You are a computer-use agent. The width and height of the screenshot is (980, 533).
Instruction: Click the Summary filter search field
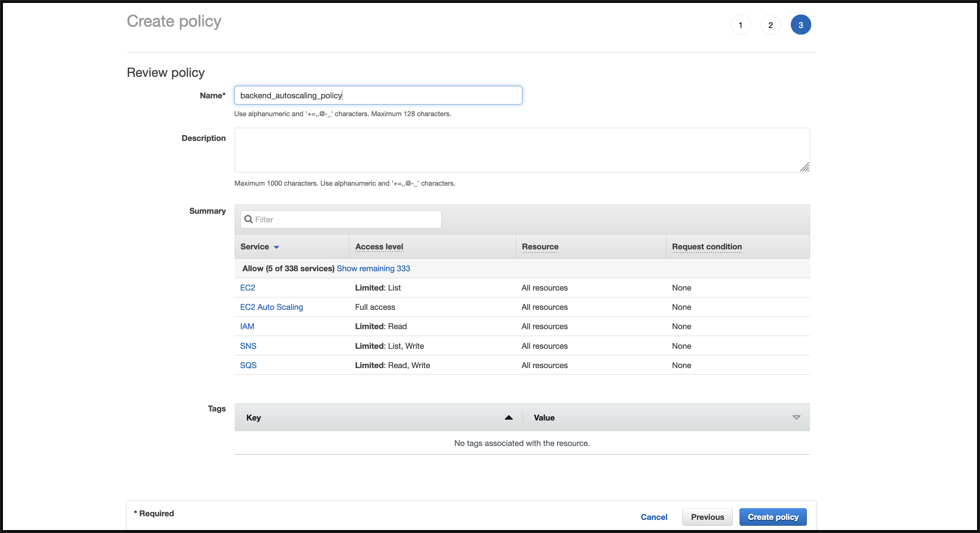point(340,219)
